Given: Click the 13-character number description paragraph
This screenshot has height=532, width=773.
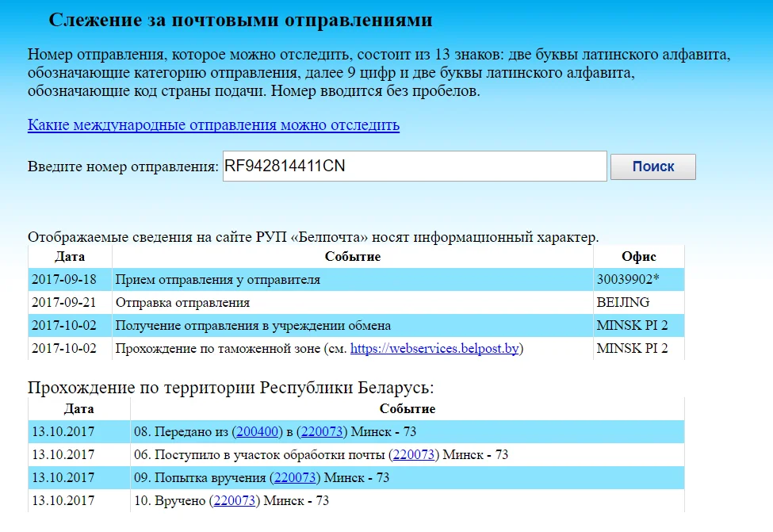Looking at the screenshot, I should pos(379,72).
